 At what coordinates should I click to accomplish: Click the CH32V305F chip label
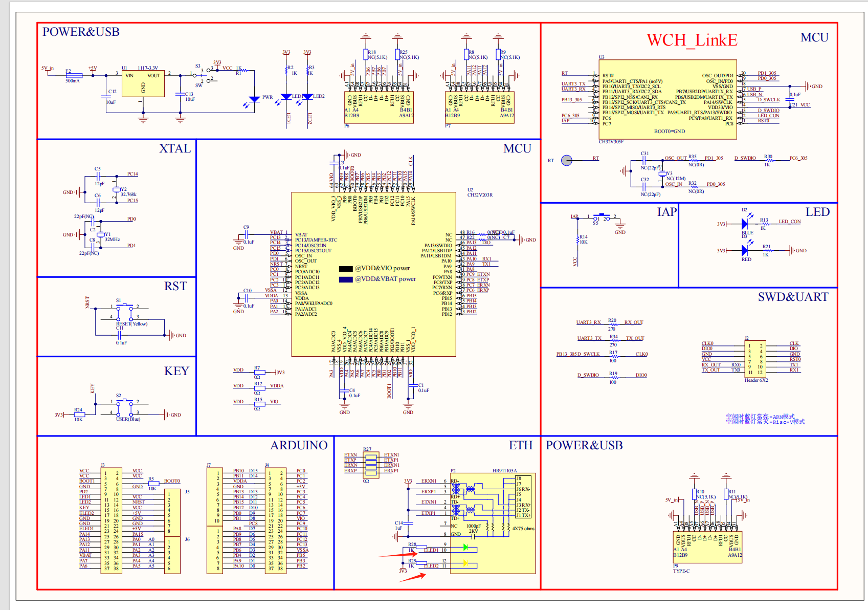pos(611,142)
